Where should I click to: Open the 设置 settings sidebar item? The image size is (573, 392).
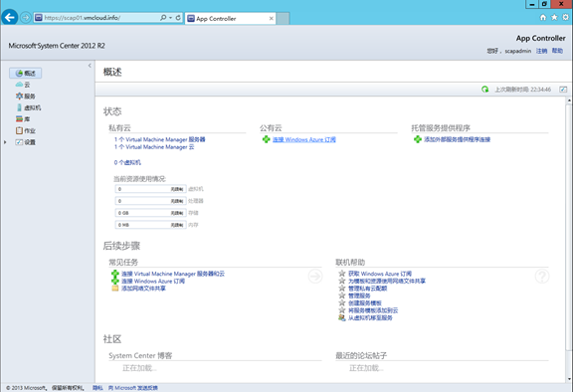[26, 142]
